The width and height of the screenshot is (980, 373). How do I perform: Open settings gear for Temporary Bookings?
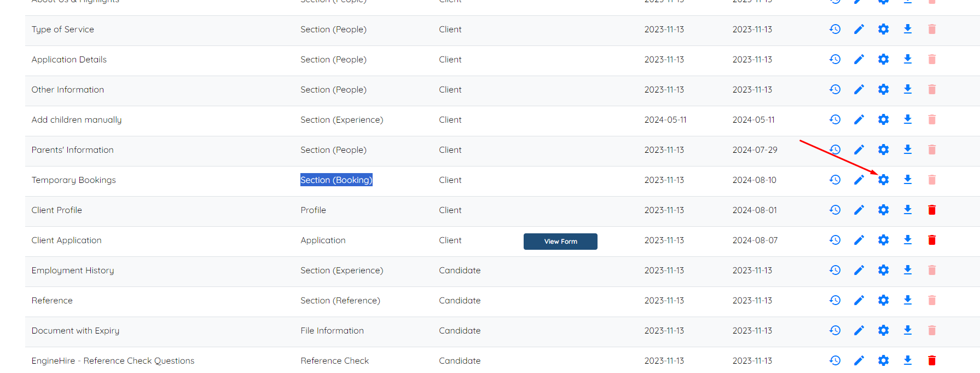[883, 180]
